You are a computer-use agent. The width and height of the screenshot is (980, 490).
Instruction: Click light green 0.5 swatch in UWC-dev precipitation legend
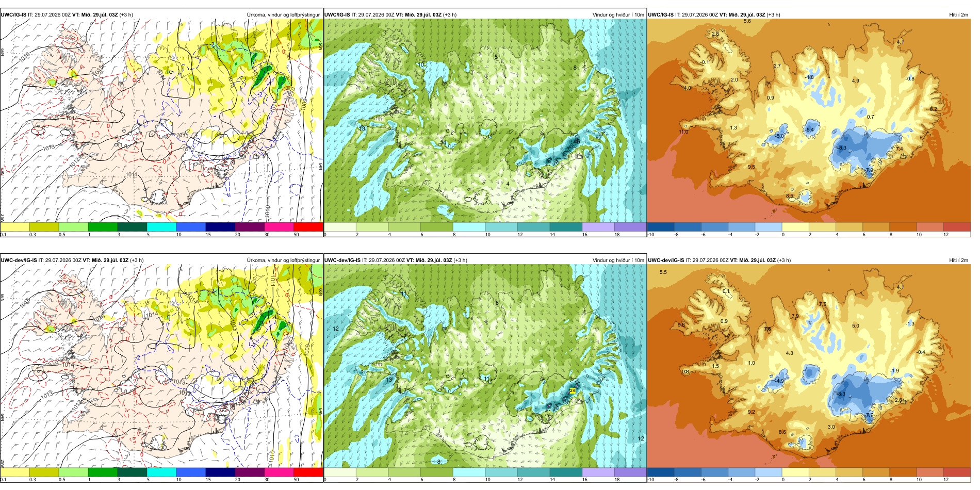click(x=73, y=472)
